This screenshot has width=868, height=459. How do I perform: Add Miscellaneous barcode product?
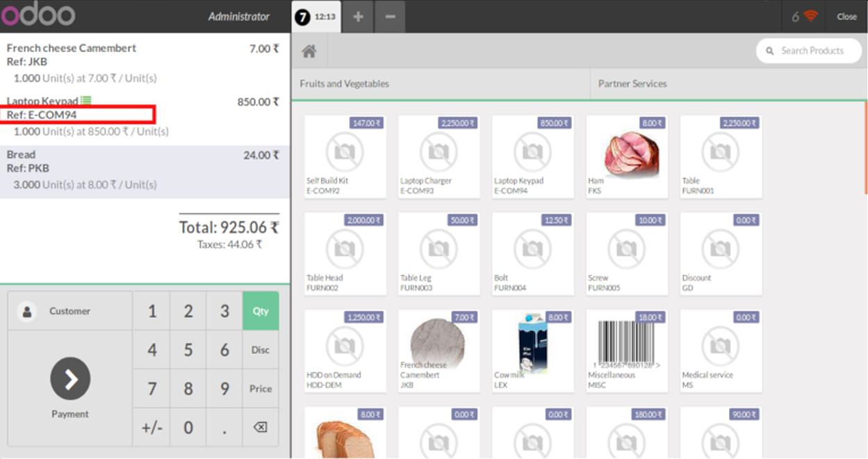coord(627,351)
